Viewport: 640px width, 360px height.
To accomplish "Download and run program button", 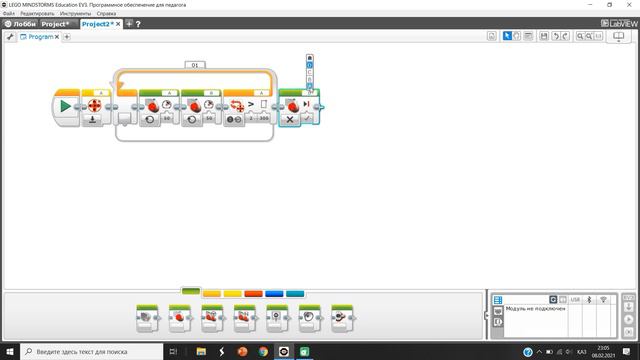I will 629,319.
